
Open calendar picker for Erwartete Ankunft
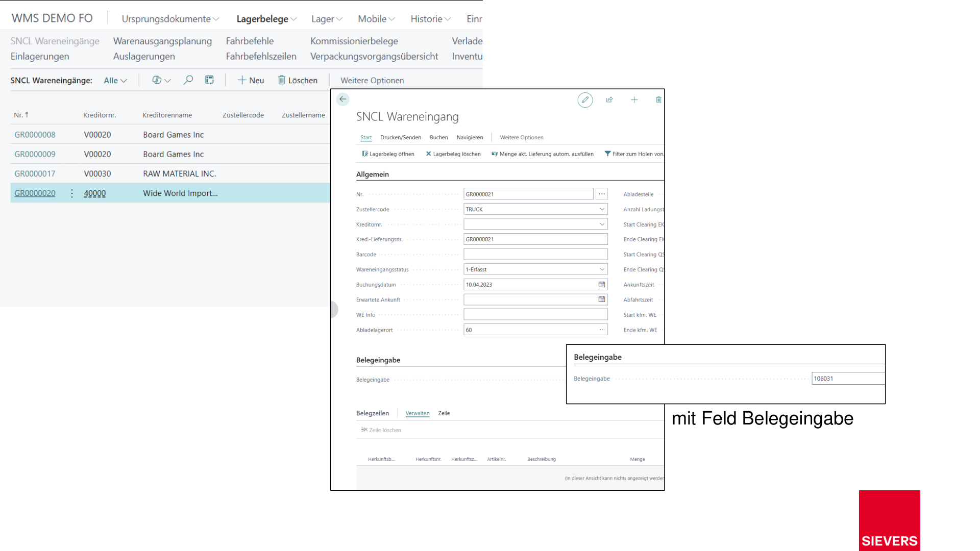[602, 299]
